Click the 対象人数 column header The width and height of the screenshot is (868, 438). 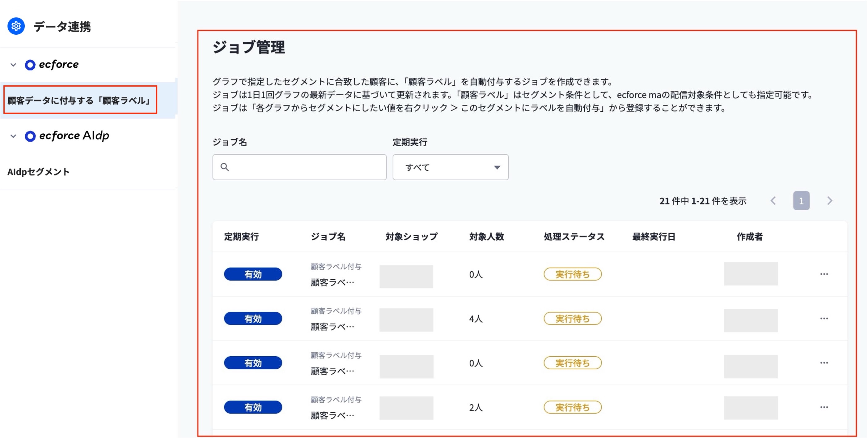pos(486,236)
